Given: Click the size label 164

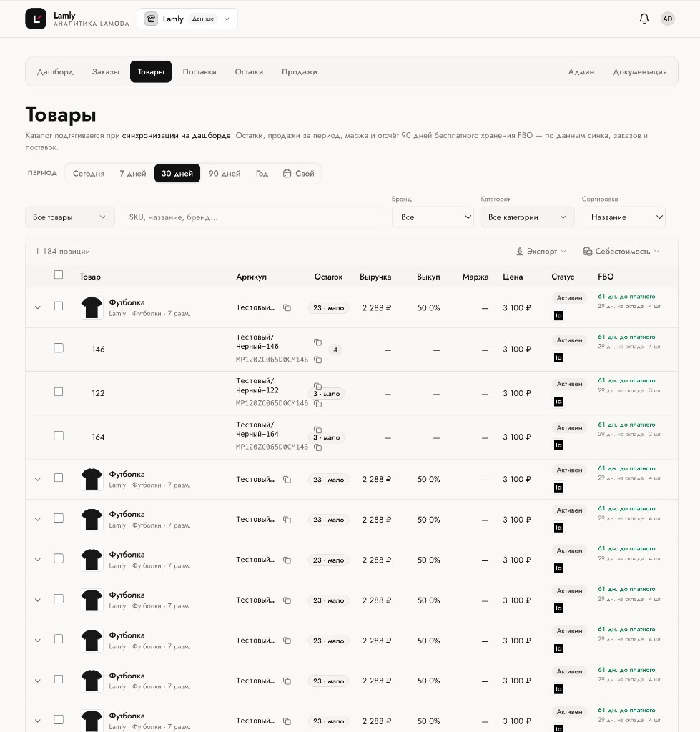Looking at the screenshot, I should tap(98, 437).
